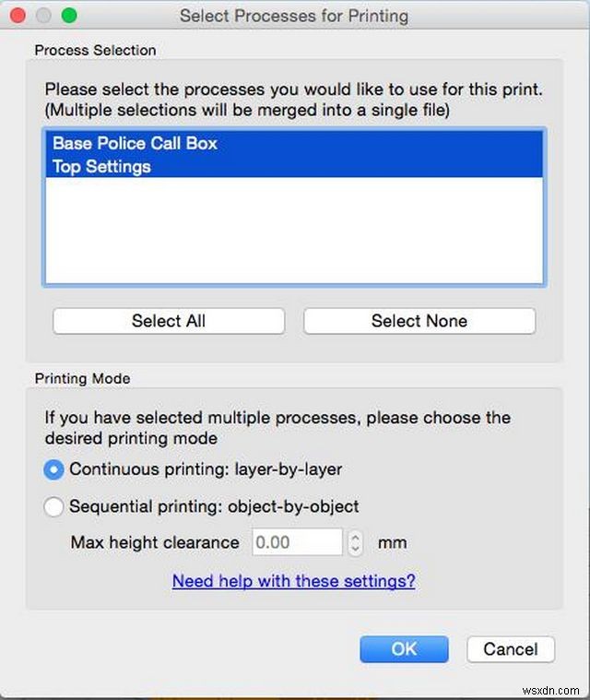Click the 'Continuous printing: layer-by-layer' label text
Image resolution: width=590 pixels, height=700 pixels.
[x=206, y=469]
